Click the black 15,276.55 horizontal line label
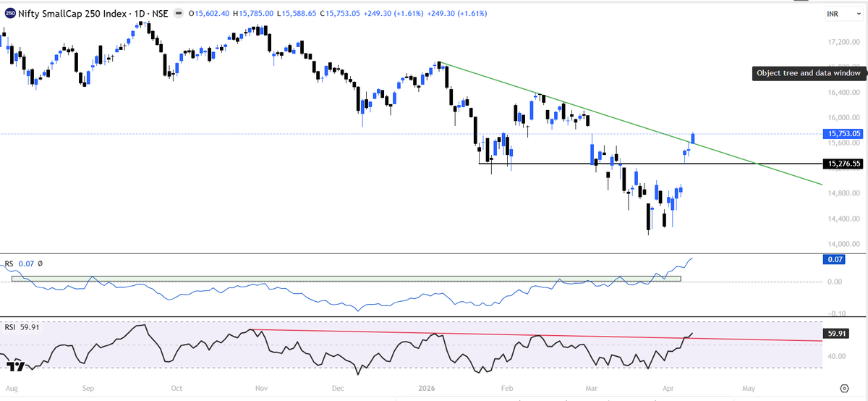 (845, 164)
